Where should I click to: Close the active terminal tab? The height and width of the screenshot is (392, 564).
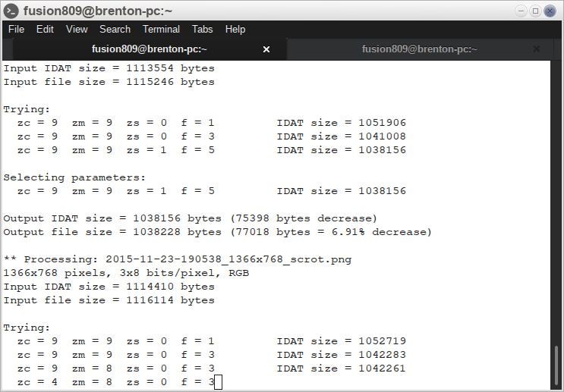(x=266, y=49)
